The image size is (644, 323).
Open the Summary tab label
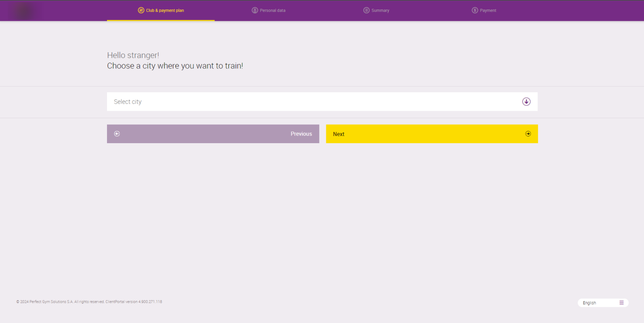pos(380,10)
